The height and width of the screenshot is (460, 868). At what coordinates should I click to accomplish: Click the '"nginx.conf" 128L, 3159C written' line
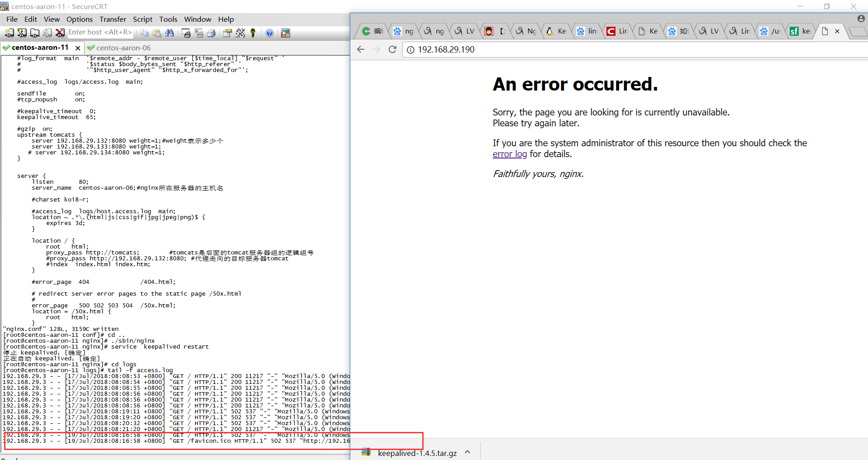point(61,329)
